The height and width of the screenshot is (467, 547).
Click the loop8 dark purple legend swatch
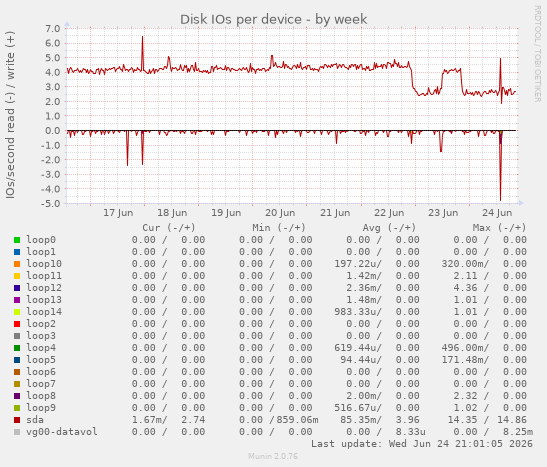click(x=17, y=396)
